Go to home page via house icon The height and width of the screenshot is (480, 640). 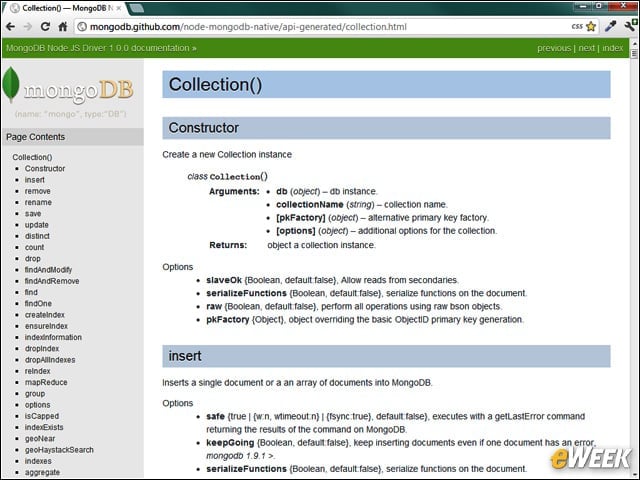click(62, 27)
